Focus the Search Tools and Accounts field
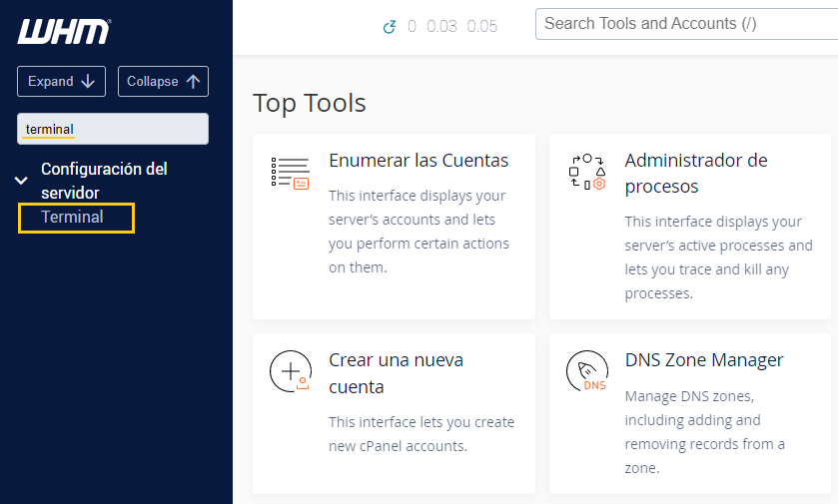Screen dimensions: 838x504 pyautogui.click(x=687, y=24)
